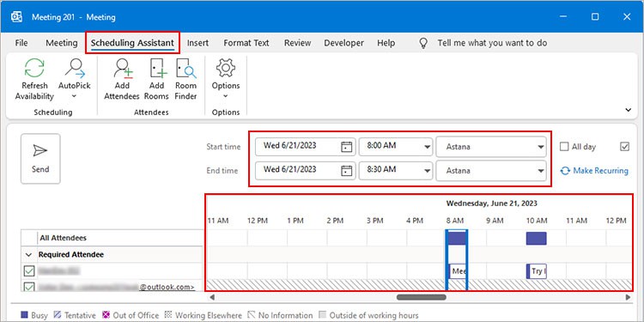Select the 'Try' appointment at 10 AM
The width and height of the screenshot is (644, 322).
537,271
